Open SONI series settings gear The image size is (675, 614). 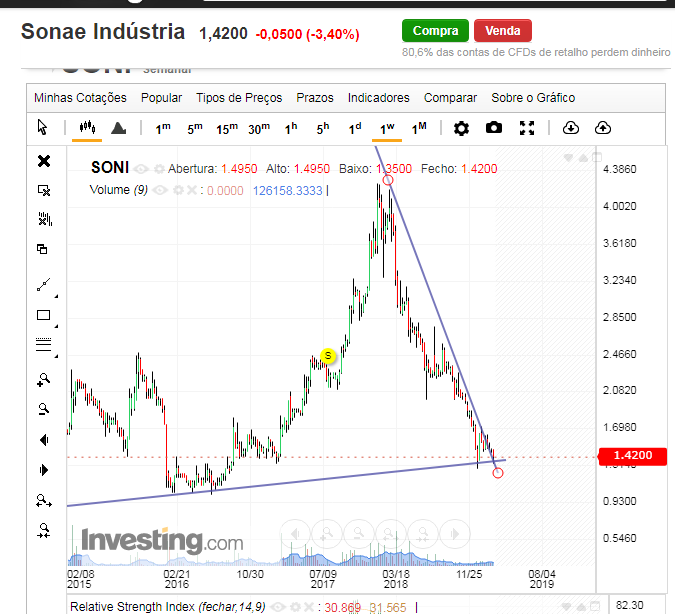(x=159, y=169)
